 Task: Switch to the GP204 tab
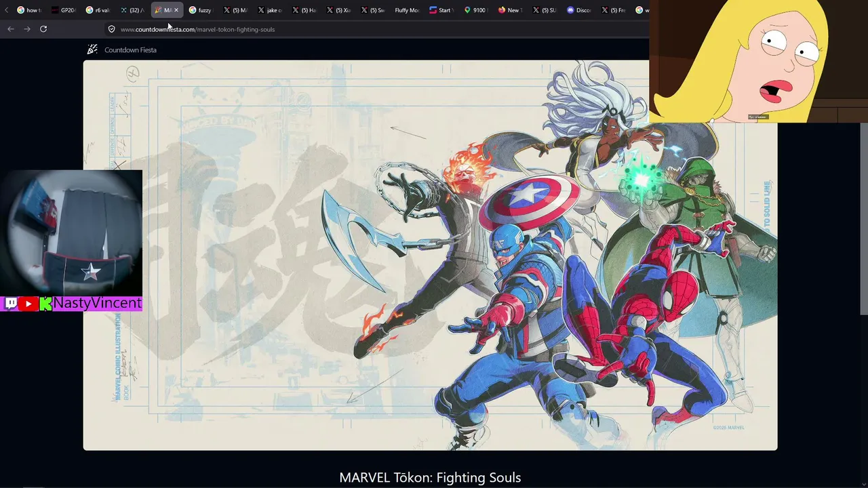coord(63,10)
